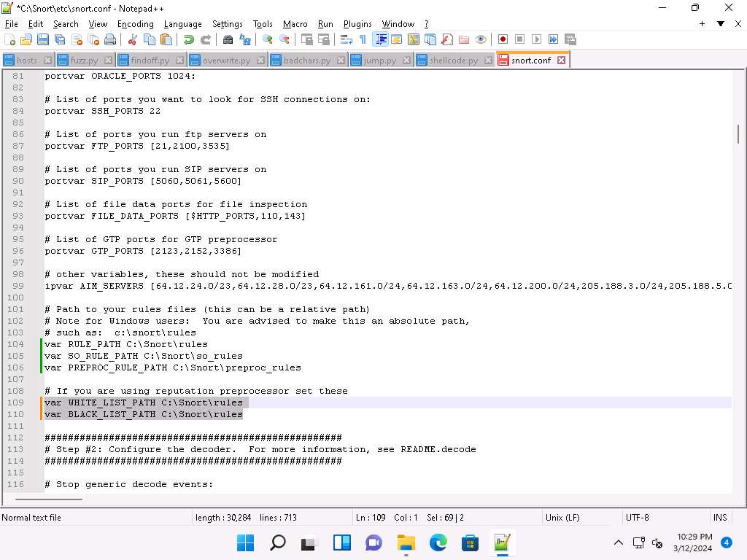This screenshot has height=560, width=747.
Task: Select the Replace toolbar icon
Action: [x=246, y=39]
